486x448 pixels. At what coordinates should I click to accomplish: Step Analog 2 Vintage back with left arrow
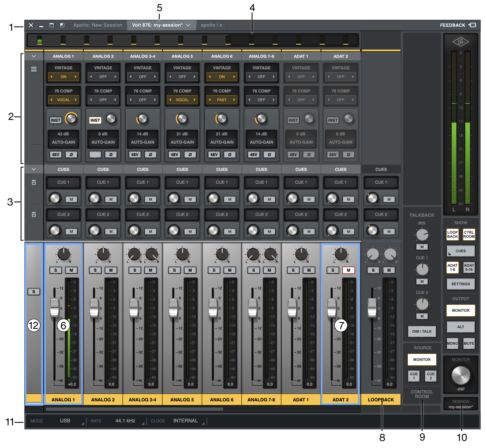91,77
